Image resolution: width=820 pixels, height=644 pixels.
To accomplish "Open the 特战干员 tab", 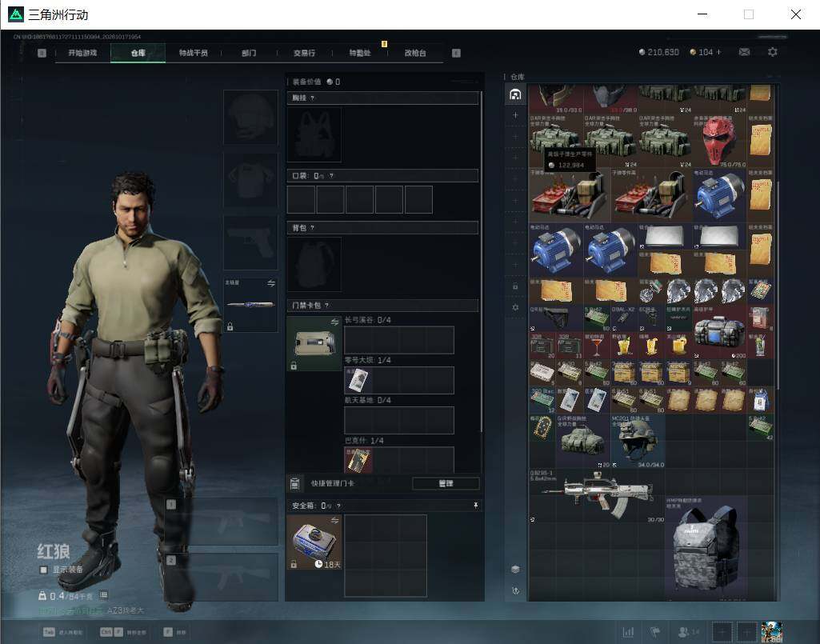I will 193,53.
